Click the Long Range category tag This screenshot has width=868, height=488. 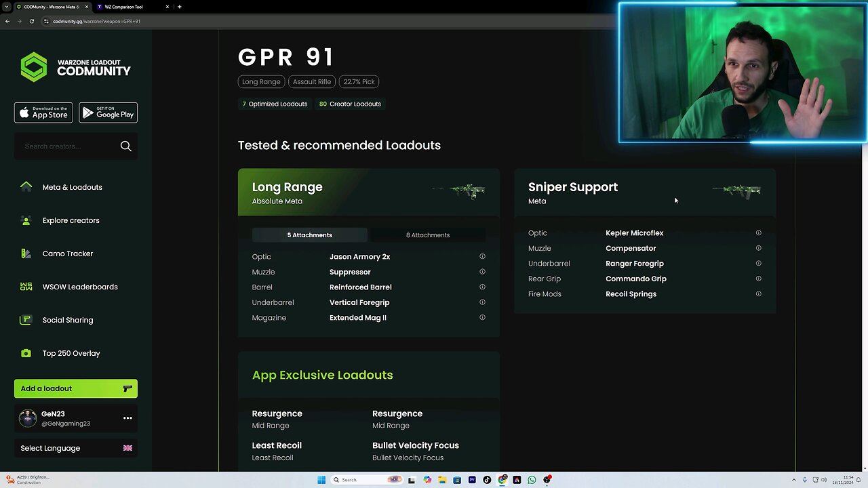coord(261,81)
